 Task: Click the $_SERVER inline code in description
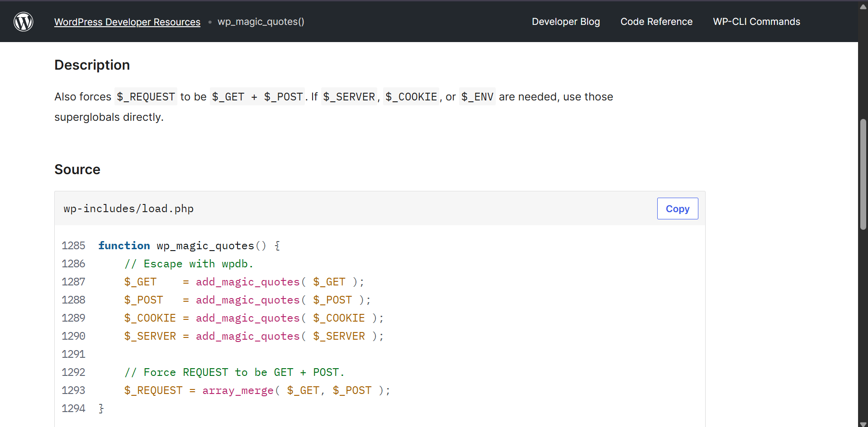point(349,97)
